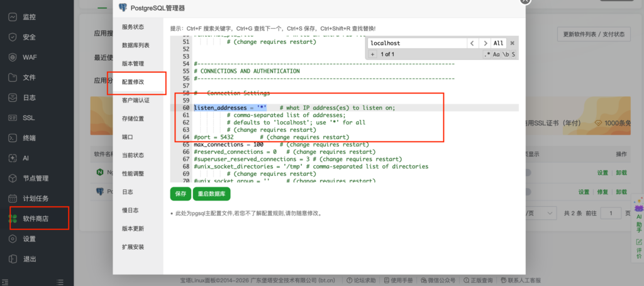
Task: Switch to 性能调整 tab
Action: [133, 173]
